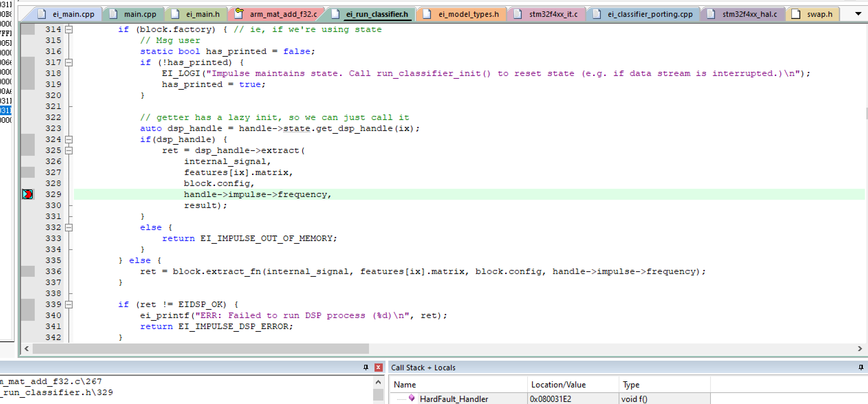Click the Location/Value column header
Screen dimensions: 868x404
558,385
